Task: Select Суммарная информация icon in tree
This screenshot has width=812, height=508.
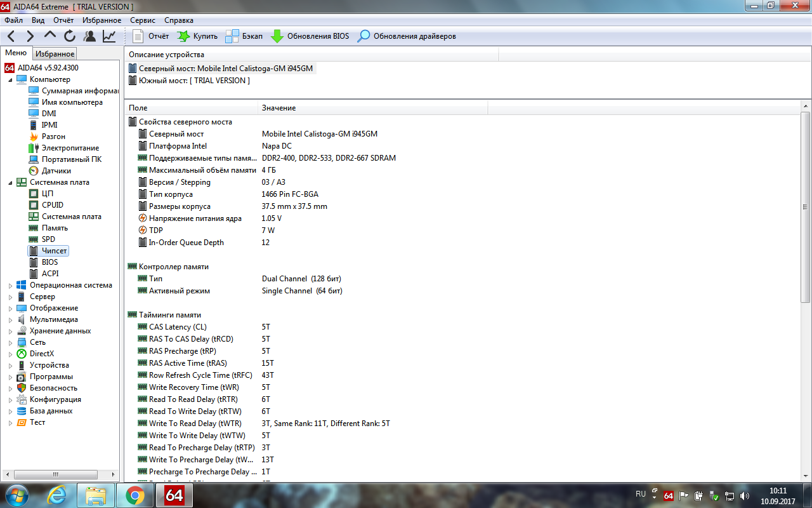Action: click(34, 91)
